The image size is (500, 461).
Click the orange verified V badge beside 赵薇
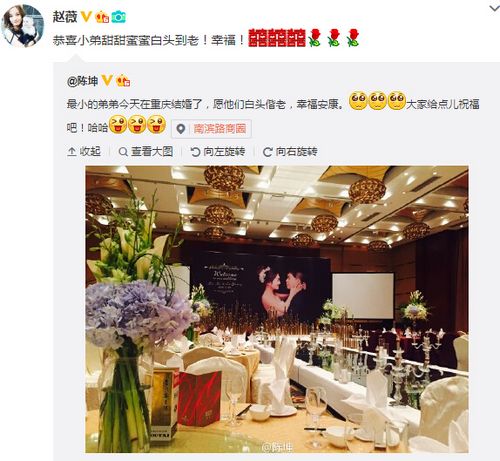[86, 16]
